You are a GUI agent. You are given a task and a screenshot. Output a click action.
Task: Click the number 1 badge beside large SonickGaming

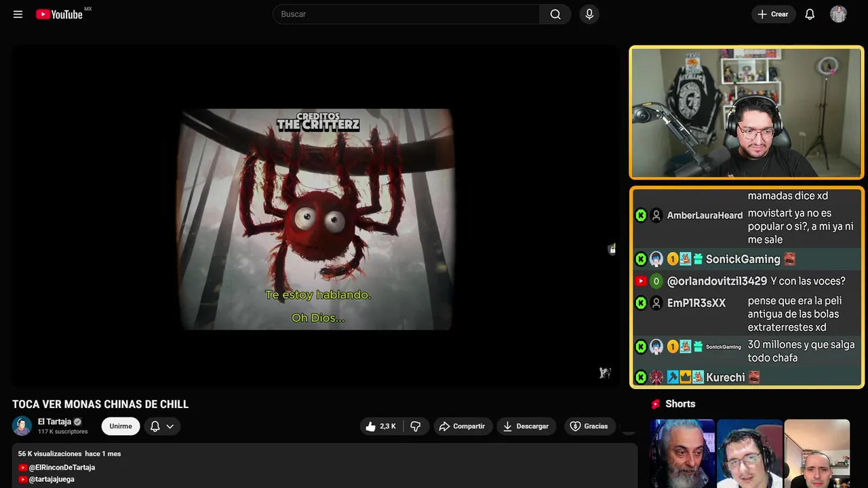pyautogui.click(x=673, y=259)
